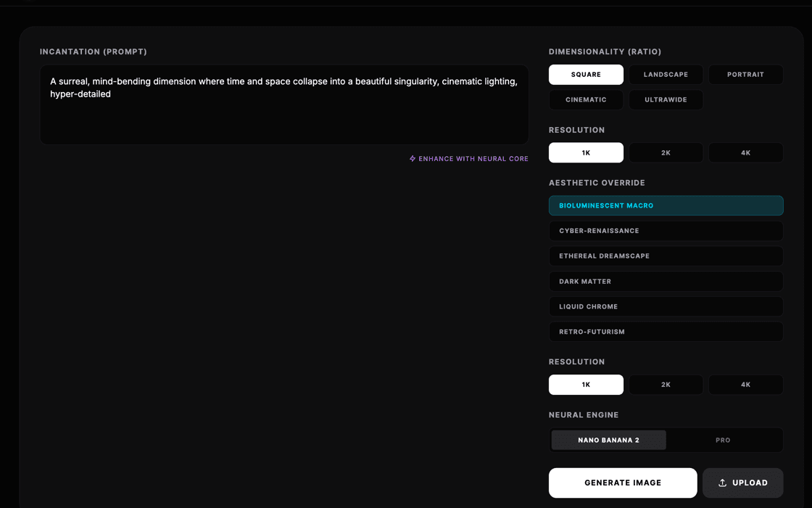Set 2K in Resolution below Dimensionality
The height and width of the screenshot is (508, 812).
click(666, 152)
